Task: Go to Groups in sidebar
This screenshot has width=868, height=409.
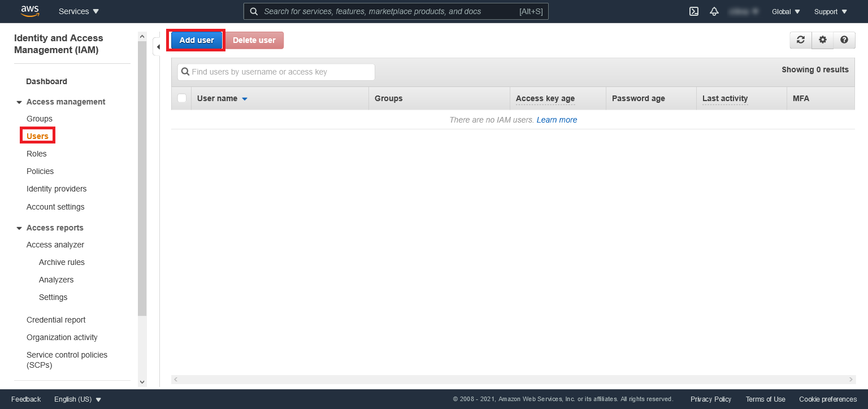Action: (x=40, y=119)
